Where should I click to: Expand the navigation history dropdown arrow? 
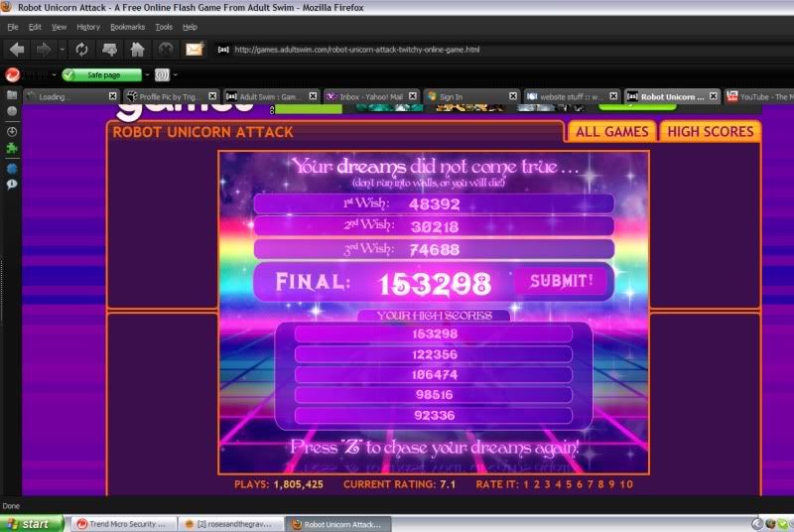pos(63,49)
